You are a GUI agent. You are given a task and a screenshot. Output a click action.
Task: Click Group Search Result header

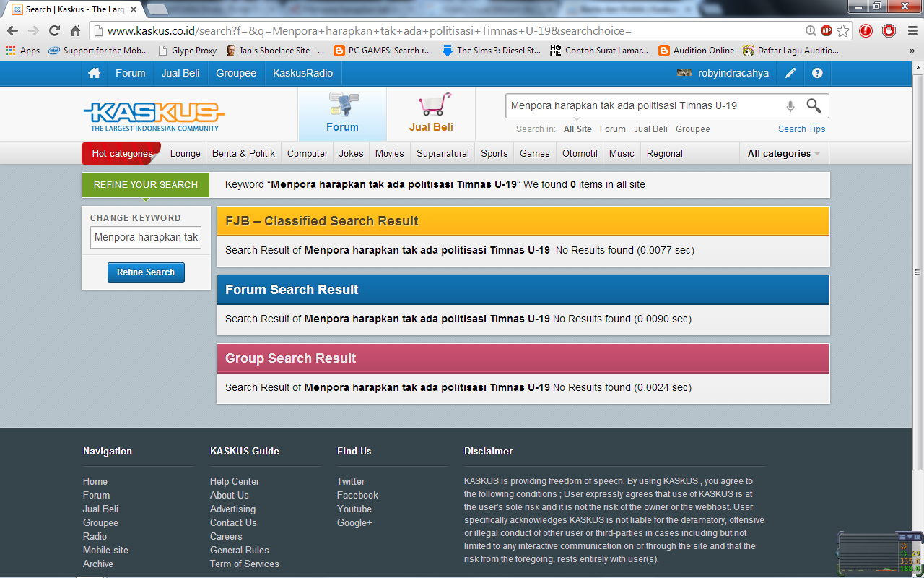(523, 358)
